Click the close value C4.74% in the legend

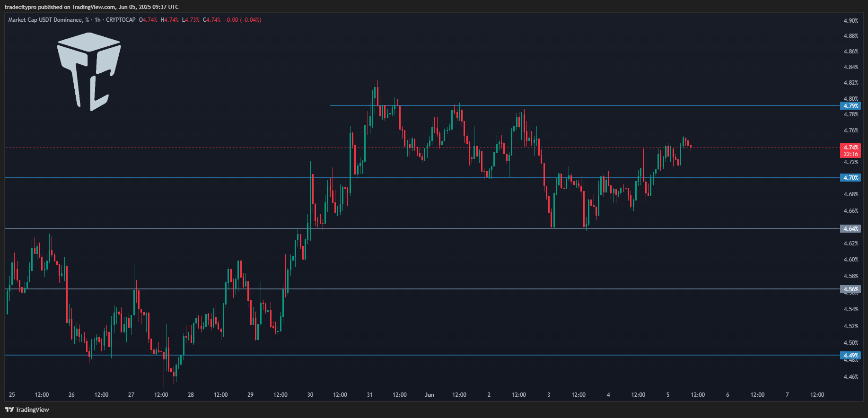click(x=211, y=20)
